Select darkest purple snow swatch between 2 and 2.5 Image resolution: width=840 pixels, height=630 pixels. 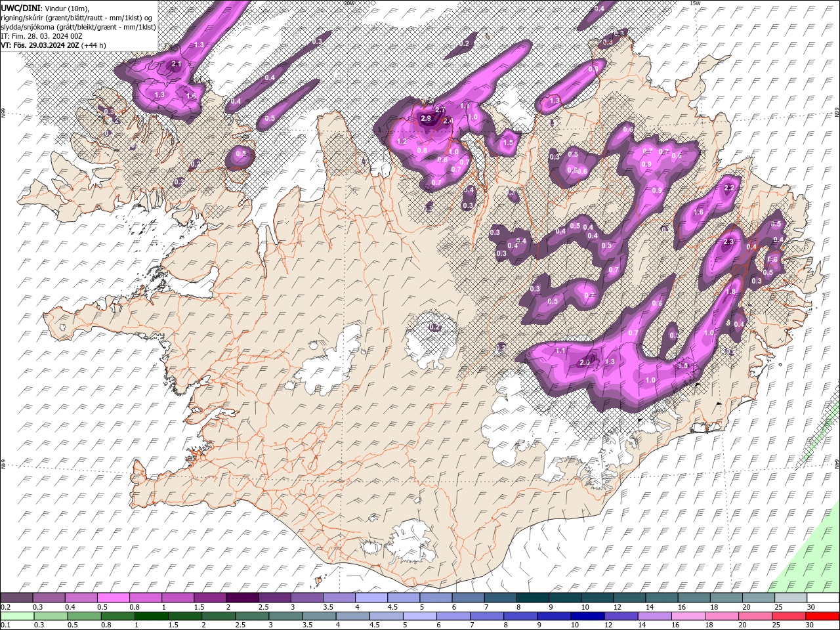242,598
